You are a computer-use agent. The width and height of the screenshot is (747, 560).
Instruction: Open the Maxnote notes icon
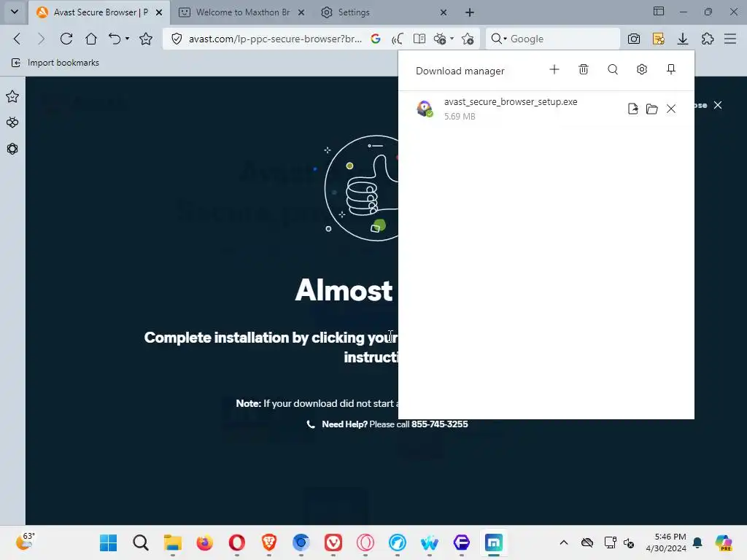[659, 39]
